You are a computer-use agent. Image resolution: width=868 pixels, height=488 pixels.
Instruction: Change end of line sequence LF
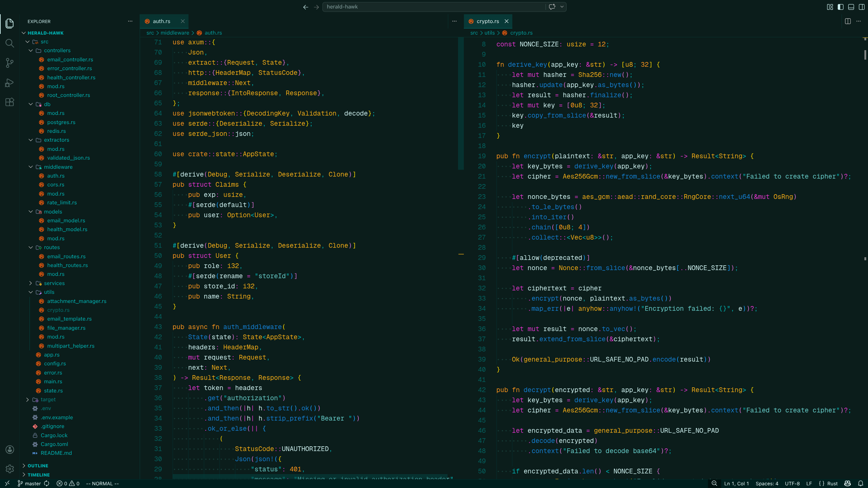point(809,484)
